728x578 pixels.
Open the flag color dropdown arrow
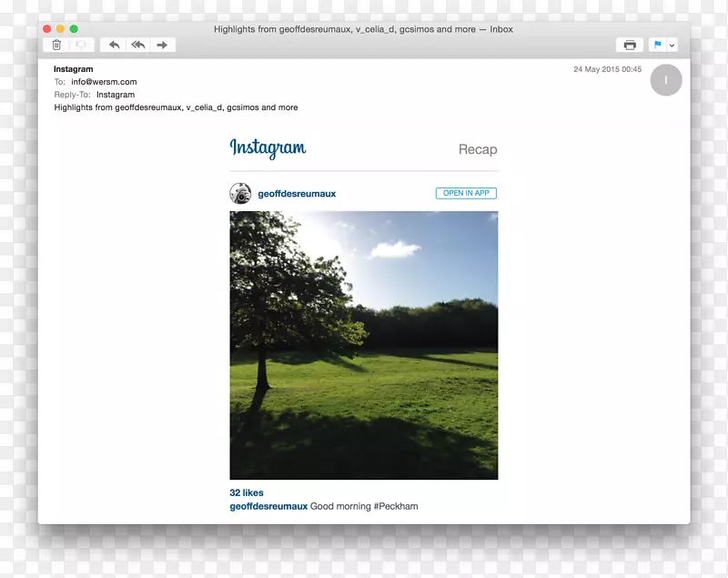[x=672, y=45]
